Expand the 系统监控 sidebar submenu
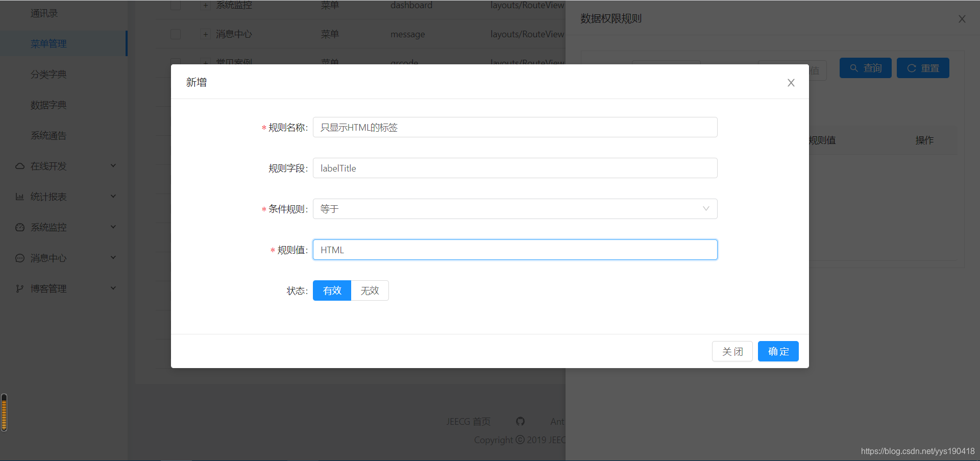 63,227
